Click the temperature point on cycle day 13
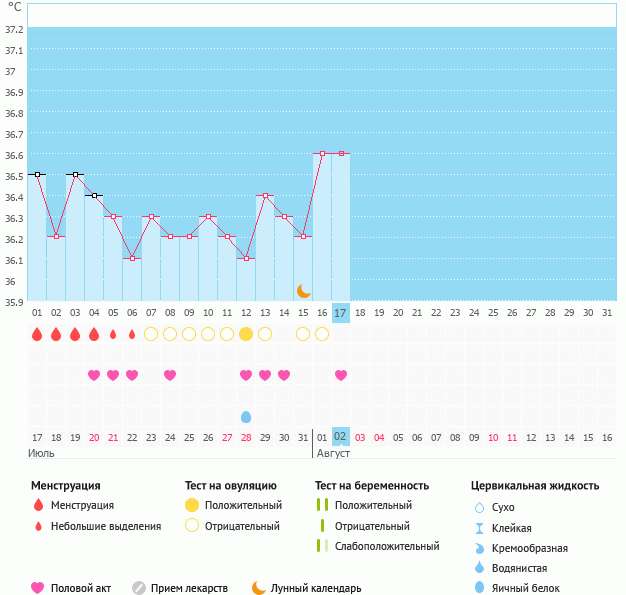626x595 pixels. 265,196
